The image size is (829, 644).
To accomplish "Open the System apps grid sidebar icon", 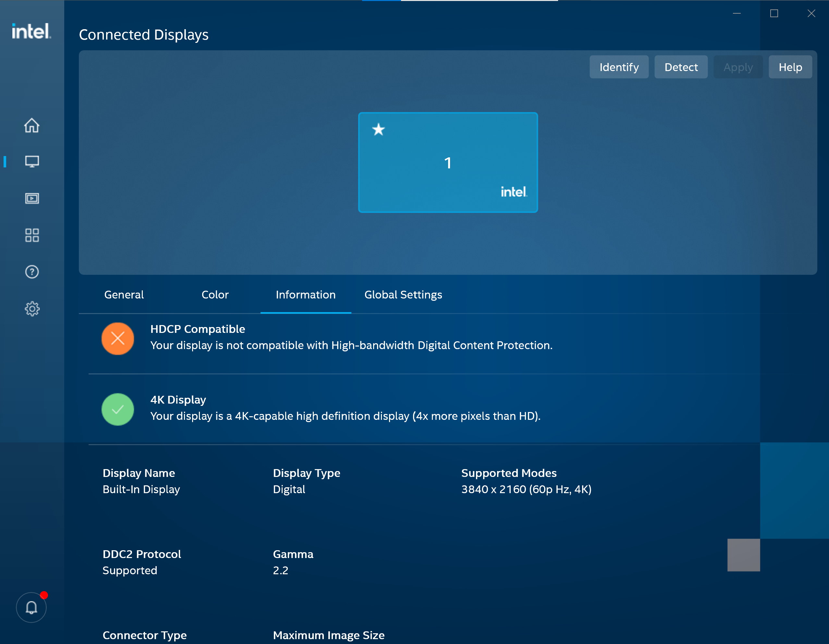I will [32, 235].
